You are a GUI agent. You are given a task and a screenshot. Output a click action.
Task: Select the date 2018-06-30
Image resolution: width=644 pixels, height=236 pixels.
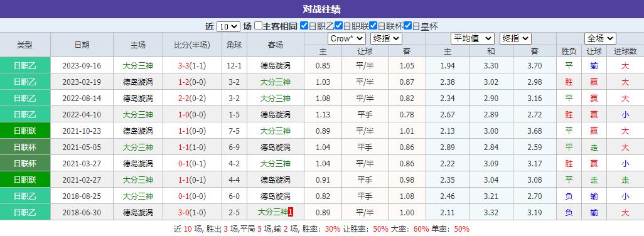82,213
